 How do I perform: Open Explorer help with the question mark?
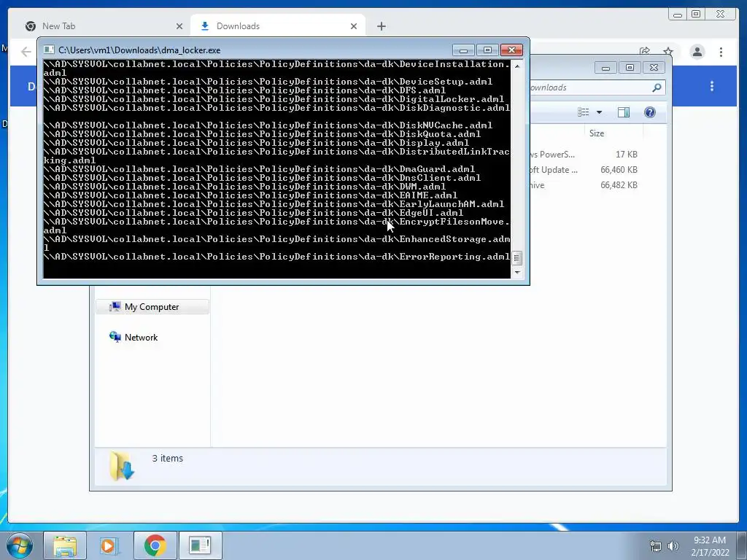pyautogui.click(x=650, y=112)
